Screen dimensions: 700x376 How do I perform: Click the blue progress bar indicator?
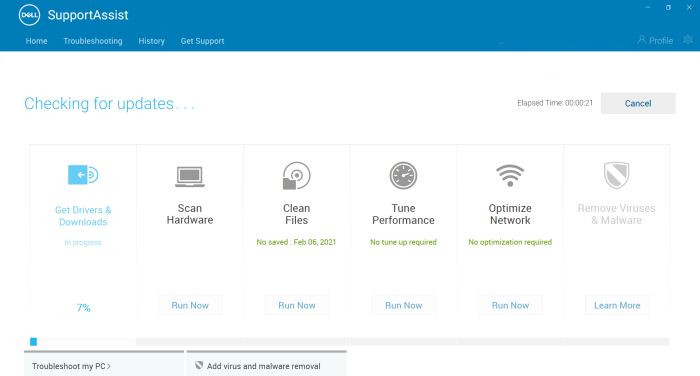pyautogui.click(x=33, y=342)
